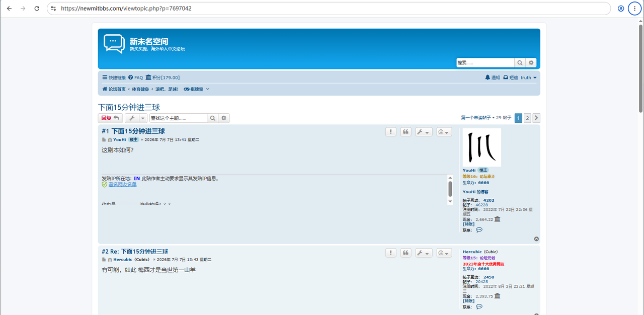This screenshot has width=644, height=315.
Task: Contact Hercubic via chat bubble icon
Action: [479, 306]
